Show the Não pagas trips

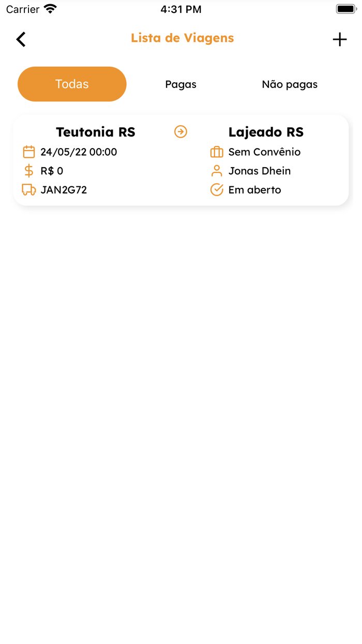point(290,84)
